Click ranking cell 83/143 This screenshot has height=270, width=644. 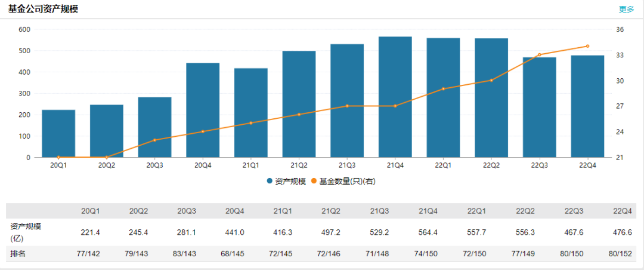184,254
